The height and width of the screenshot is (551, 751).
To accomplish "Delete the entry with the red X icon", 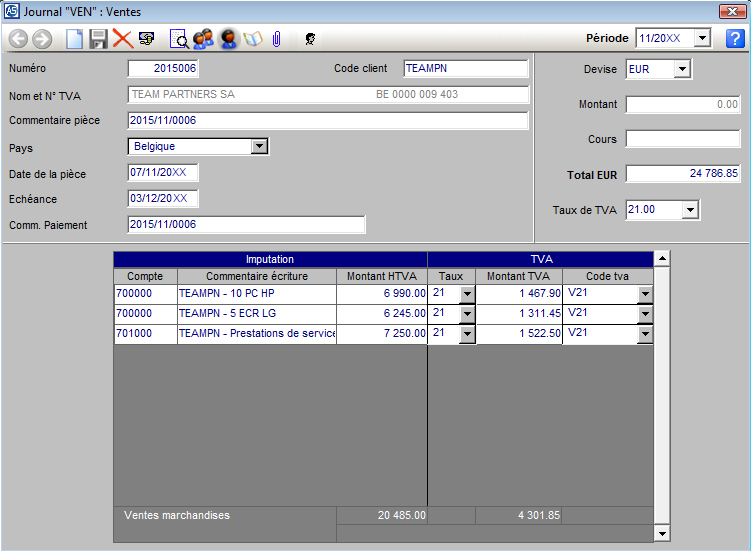I will point(122,39).
